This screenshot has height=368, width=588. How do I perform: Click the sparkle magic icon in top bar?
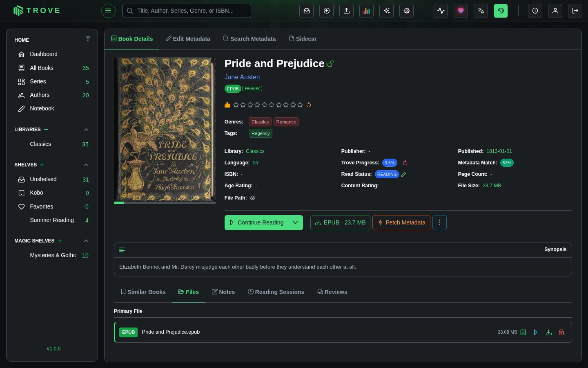pyautogui.click(x=387, y=11)
